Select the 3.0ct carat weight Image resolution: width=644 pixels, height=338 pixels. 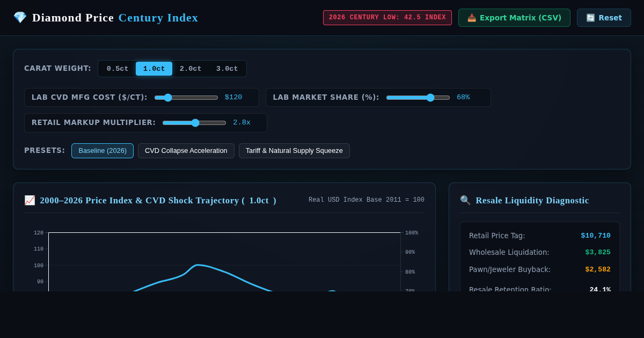[227, 69]
